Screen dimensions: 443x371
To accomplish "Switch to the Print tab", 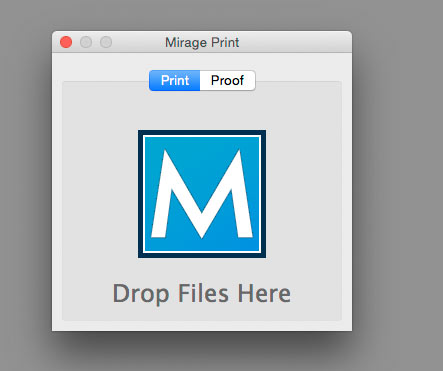I will [174, 80].
